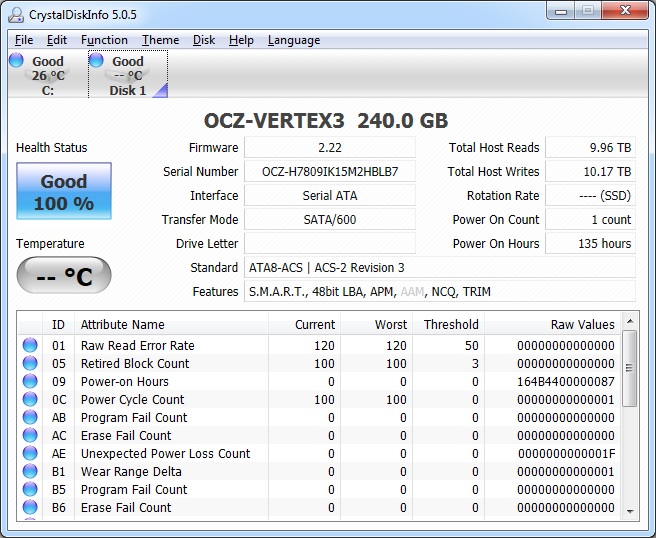Click the Serial Number value field
Image resolution: width=656 pixels, height=538 pixels.
click(x=330, y=172)
